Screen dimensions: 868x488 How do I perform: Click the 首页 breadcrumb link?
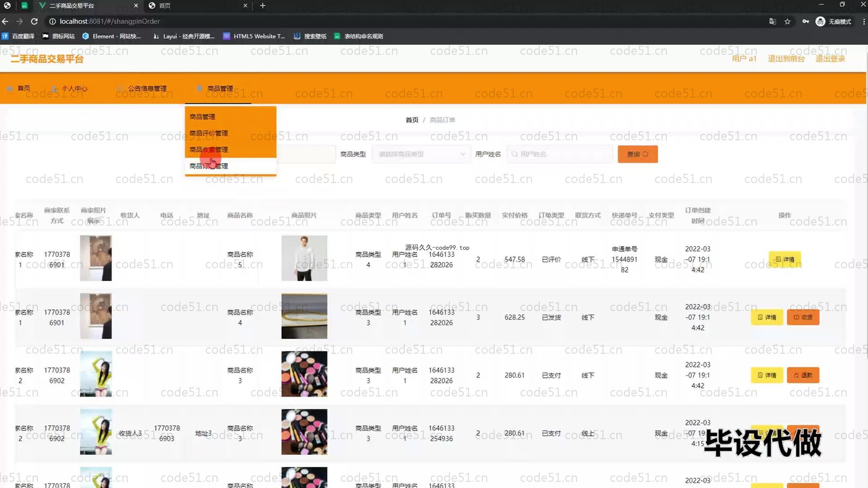pyautogui.click(x=412, y=120)
